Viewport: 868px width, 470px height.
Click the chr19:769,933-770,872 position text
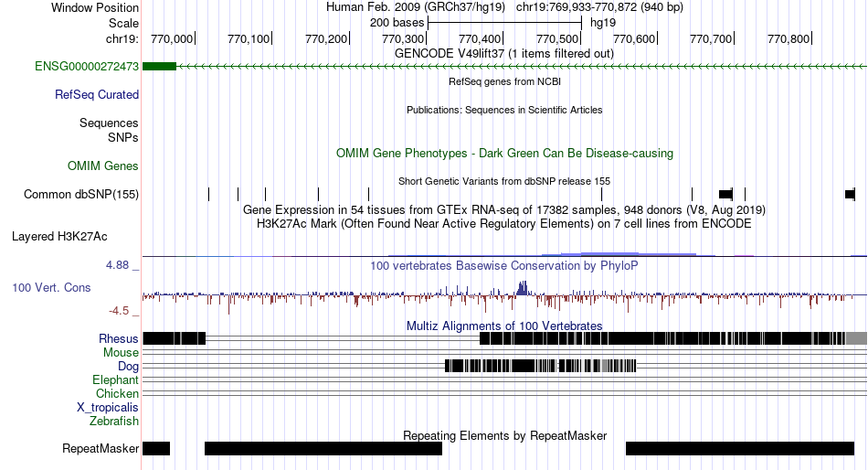click(599, 7)
